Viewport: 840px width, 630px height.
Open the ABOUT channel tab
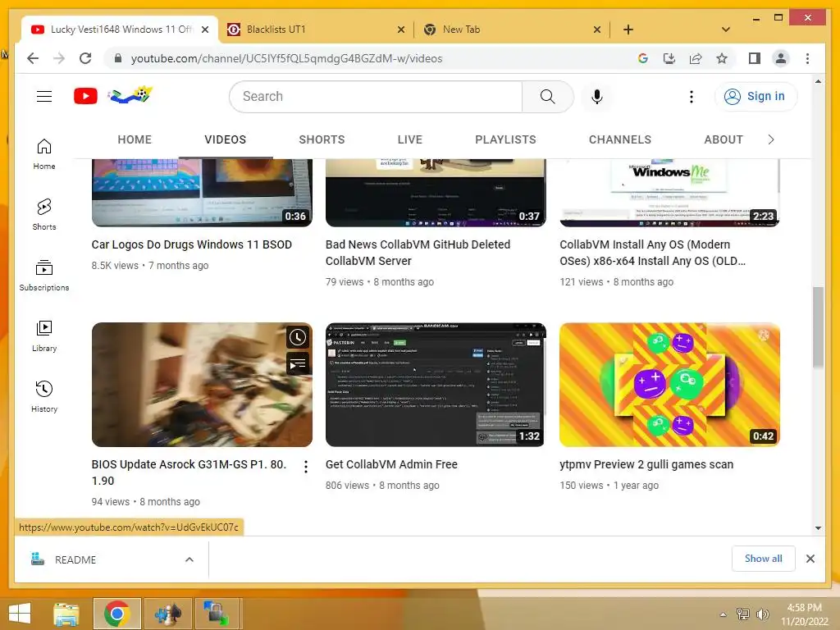click(x=724, y=139)
